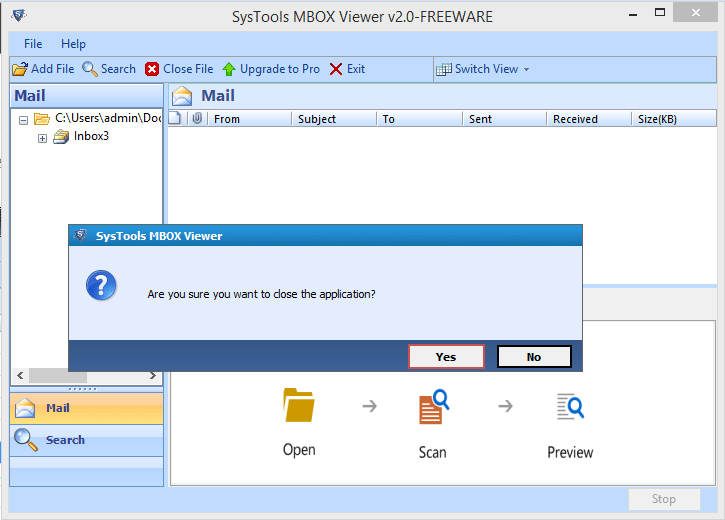The height and width of the screenshot is (520, 725).
Task: Cancel closing with the No button
Action: coord(534,357)
